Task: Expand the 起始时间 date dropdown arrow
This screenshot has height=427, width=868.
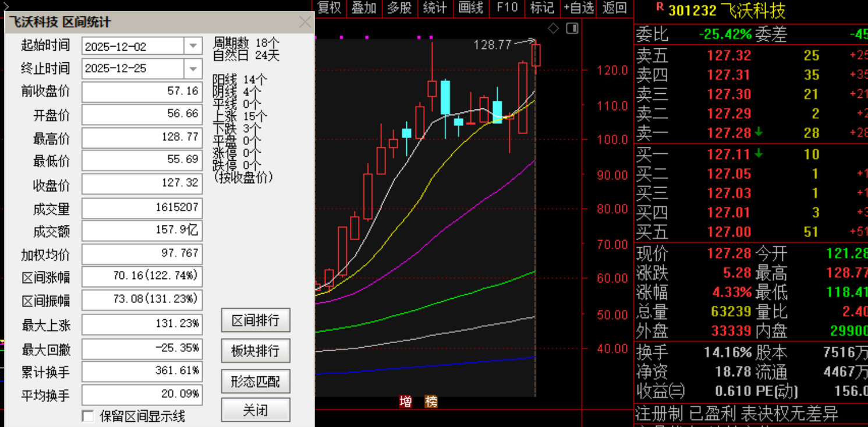Action: pyautogui.click(x=193, y=46)
